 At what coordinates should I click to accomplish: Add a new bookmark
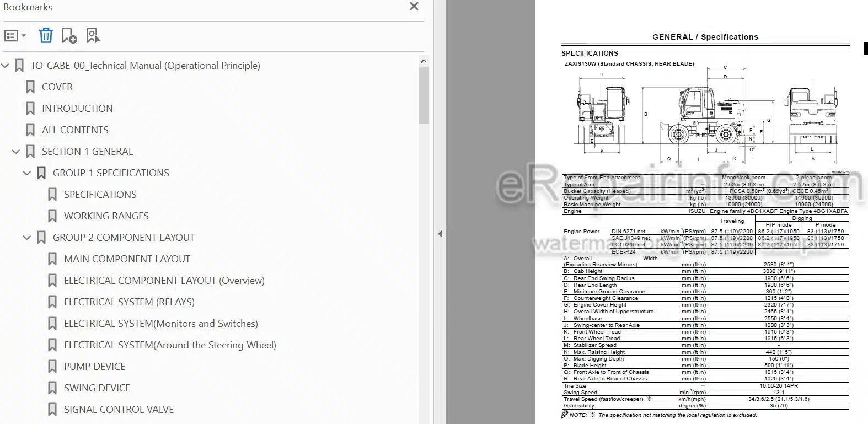pos(69,36)
